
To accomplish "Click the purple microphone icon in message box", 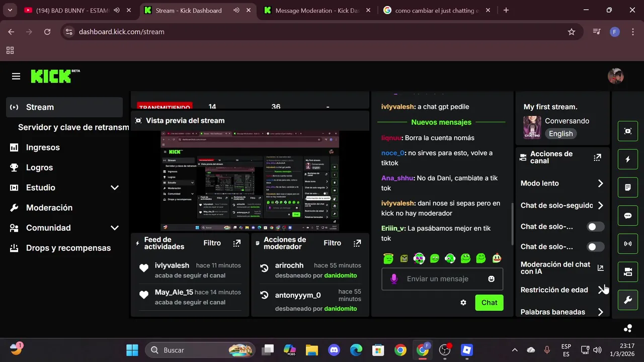I will [x=394, y=279].
